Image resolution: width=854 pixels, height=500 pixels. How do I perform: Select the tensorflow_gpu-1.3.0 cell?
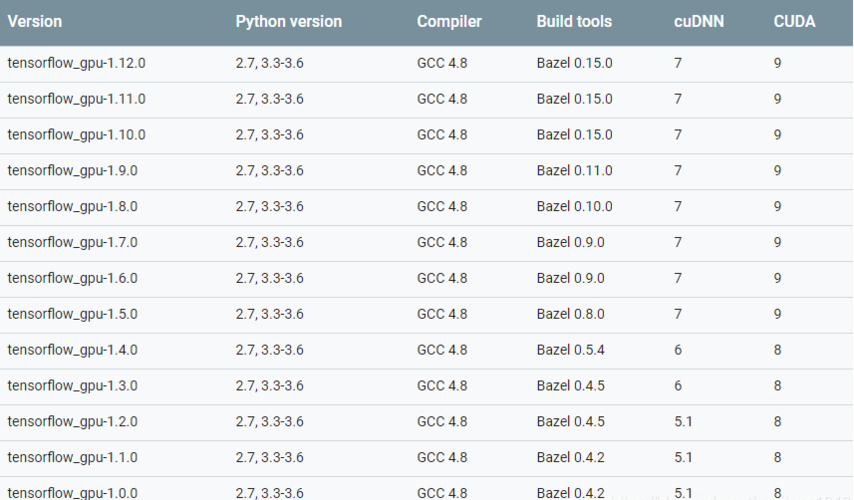coord(72,386)
